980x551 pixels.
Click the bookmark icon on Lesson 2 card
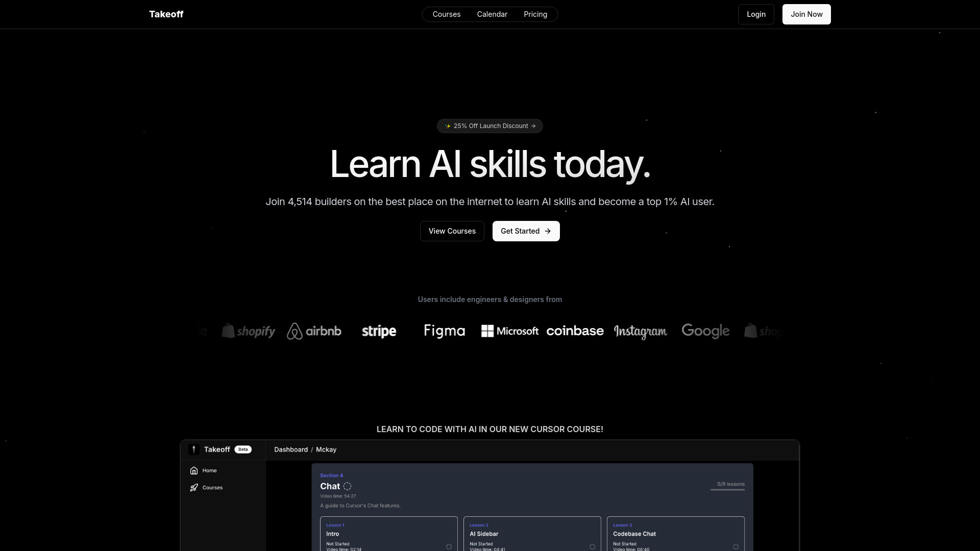[x=592, y=546]
